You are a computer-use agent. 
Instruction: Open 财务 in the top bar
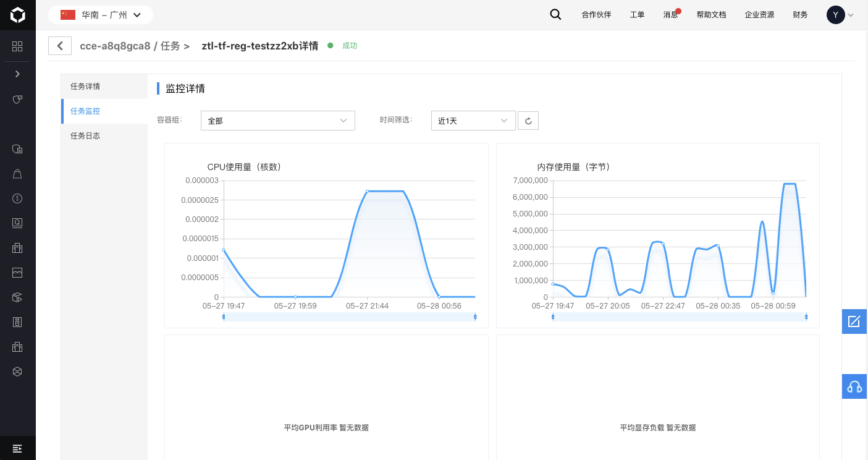[x=800, y=15]
